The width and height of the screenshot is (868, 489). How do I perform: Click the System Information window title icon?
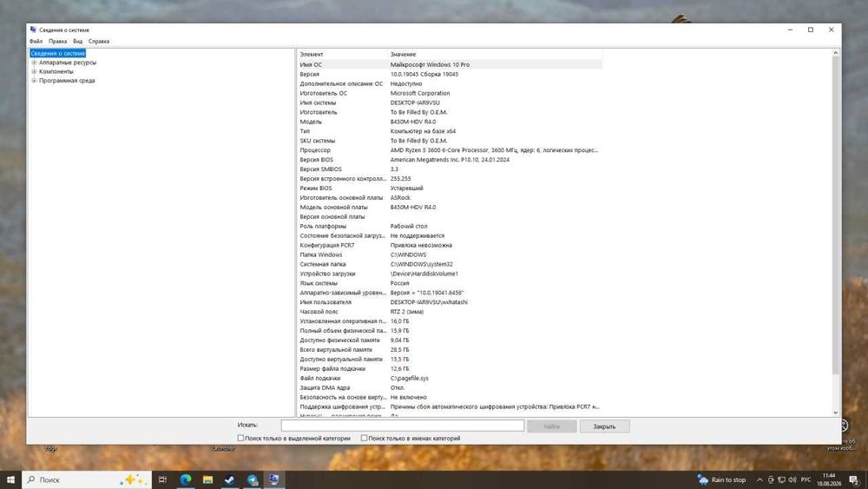pos(33,30)
